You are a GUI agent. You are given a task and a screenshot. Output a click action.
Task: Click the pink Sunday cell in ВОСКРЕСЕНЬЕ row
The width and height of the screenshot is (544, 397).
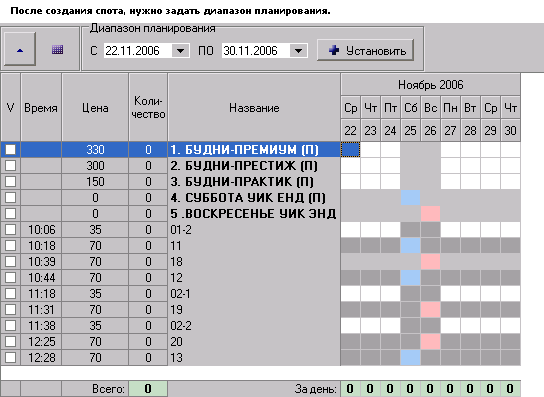tap(431, 213)
